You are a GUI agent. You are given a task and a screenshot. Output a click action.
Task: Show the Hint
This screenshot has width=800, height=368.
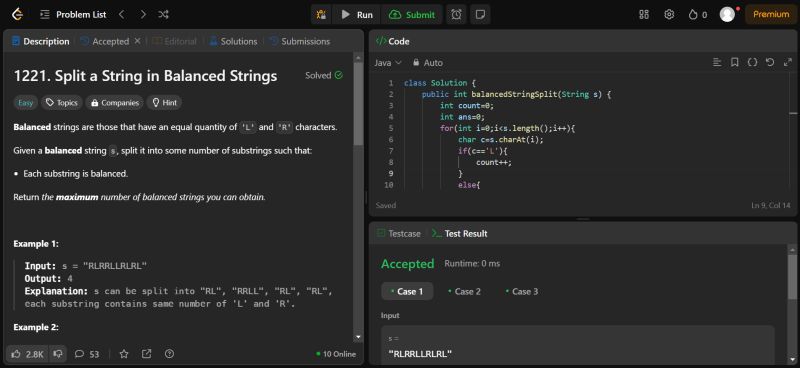(164, 103)
